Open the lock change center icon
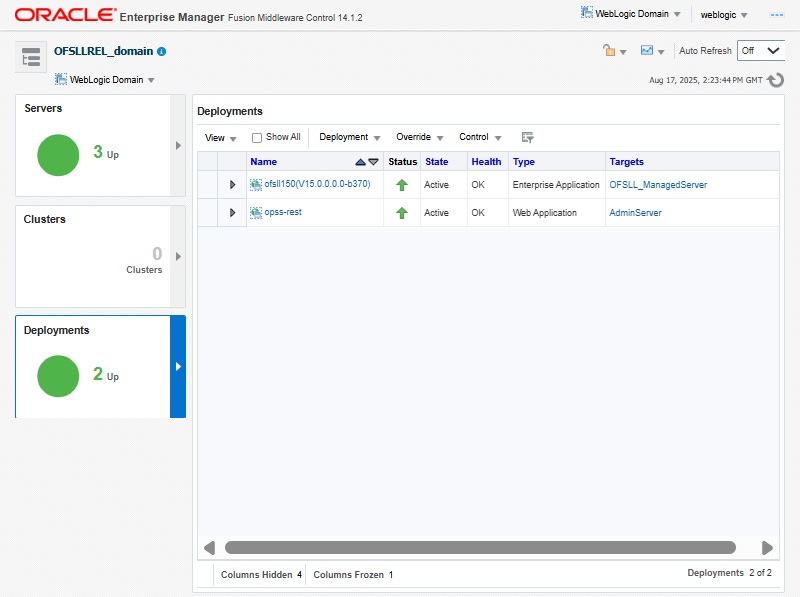 pyautogui.click(x=608, y=51)
